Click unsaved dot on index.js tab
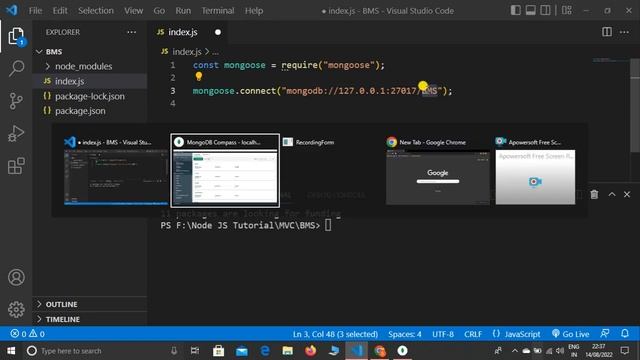This screenshot has height=360, width=640. tap(218, 32)
